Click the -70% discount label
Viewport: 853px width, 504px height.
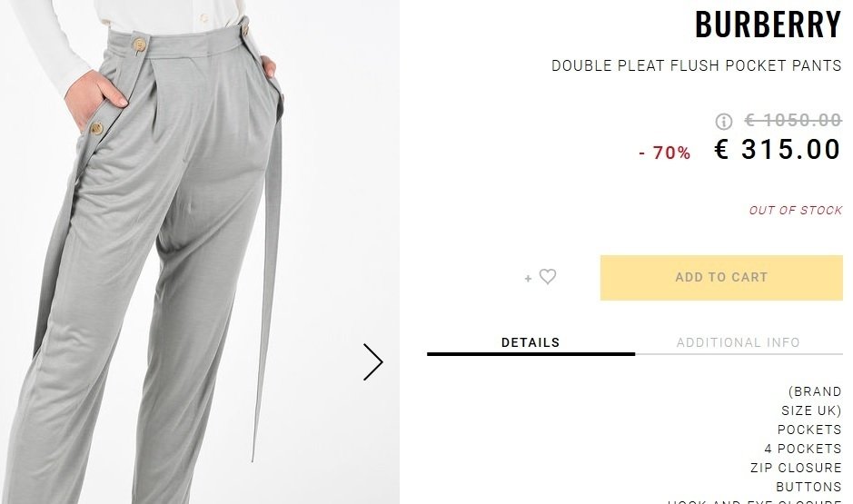point(665,153)
